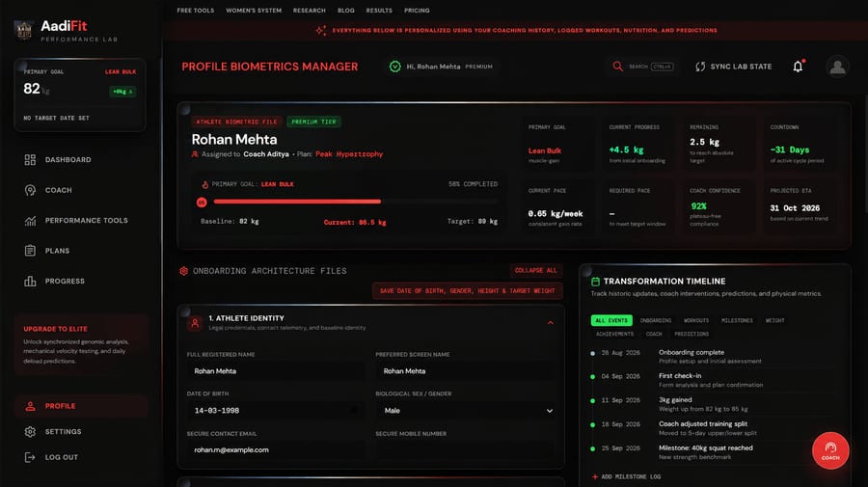This screenshot has width=868, height=487.
Task: Edit the Preferred Screen Name field
Action: (x=467, y=371)
